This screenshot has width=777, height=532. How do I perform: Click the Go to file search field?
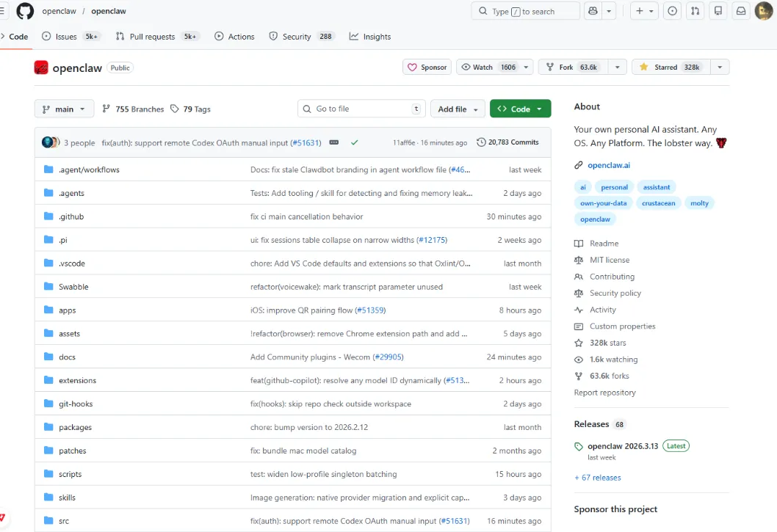(x=362, y=109)
